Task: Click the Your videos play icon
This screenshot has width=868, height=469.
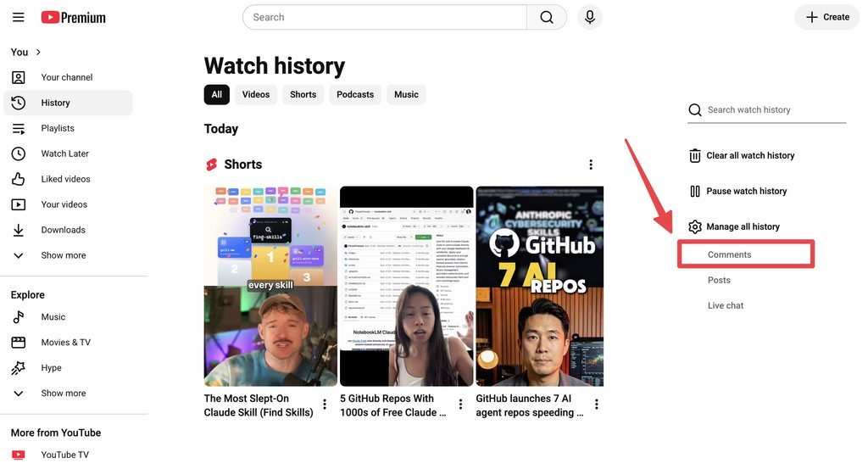Action: pyautogui.click(x=19, y=205)
